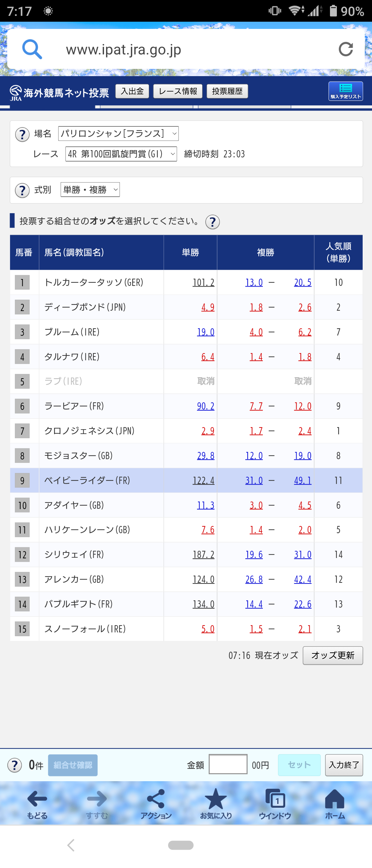Viewport: 372px width, 868px height.
Task: Click the help icon beside 式別
Action: click(22, 190)
